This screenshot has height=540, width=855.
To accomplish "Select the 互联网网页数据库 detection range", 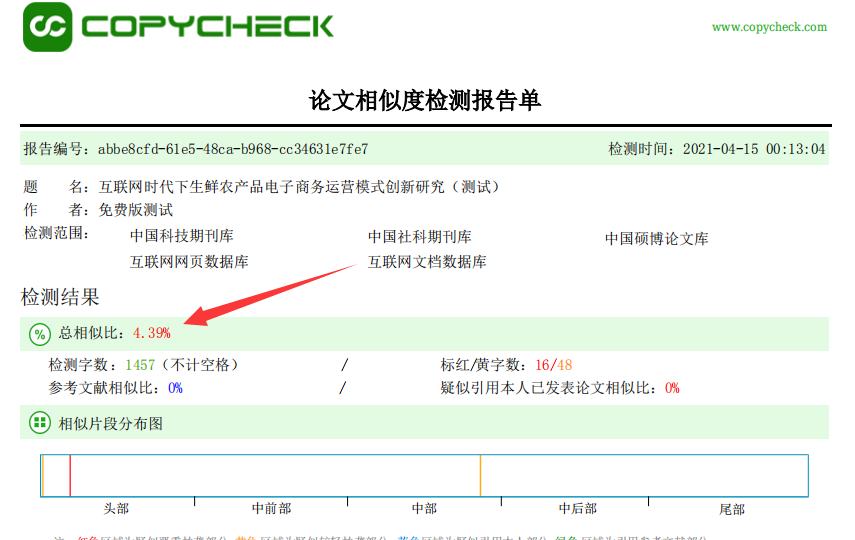I will (189, 262).
